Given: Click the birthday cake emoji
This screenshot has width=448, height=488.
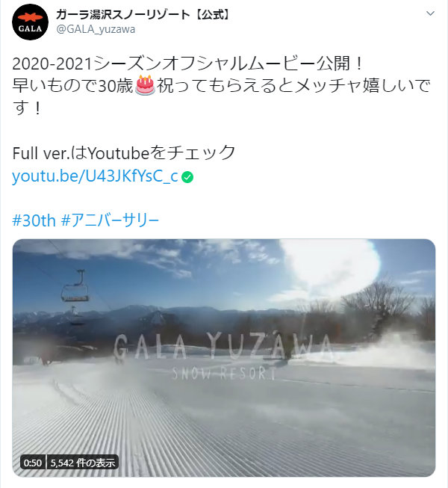Looking at the screenshot, I should coord(145,85).
